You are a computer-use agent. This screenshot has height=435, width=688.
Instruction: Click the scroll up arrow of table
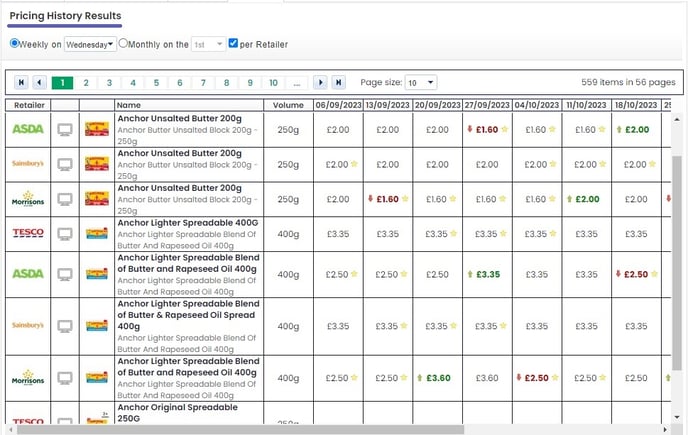(677, 119)
